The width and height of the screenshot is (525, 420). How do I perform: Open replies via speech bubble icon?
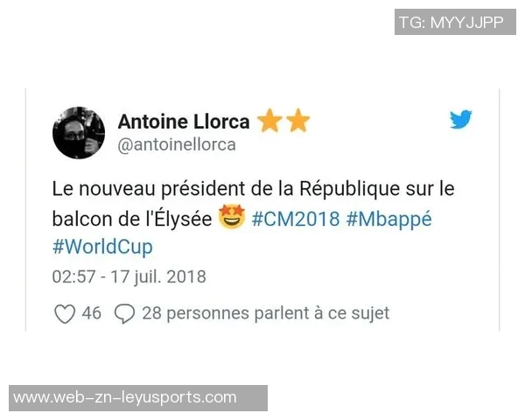pos(124,314)
